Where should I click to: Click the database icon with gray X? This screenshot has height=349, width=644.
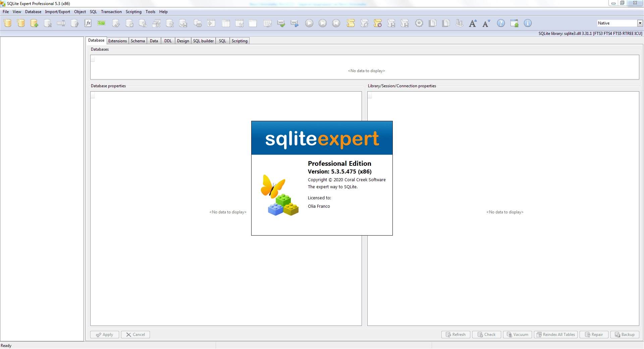point(48,23)
